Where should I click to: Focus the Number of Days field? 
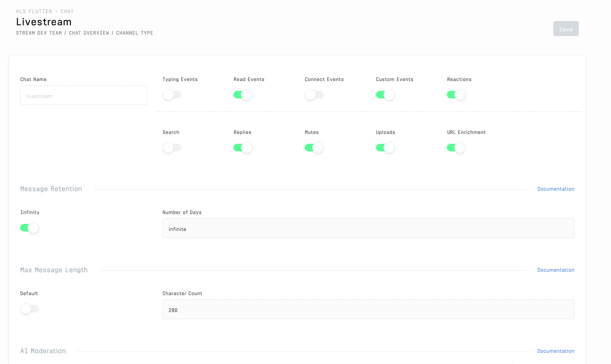pos(369,228)
